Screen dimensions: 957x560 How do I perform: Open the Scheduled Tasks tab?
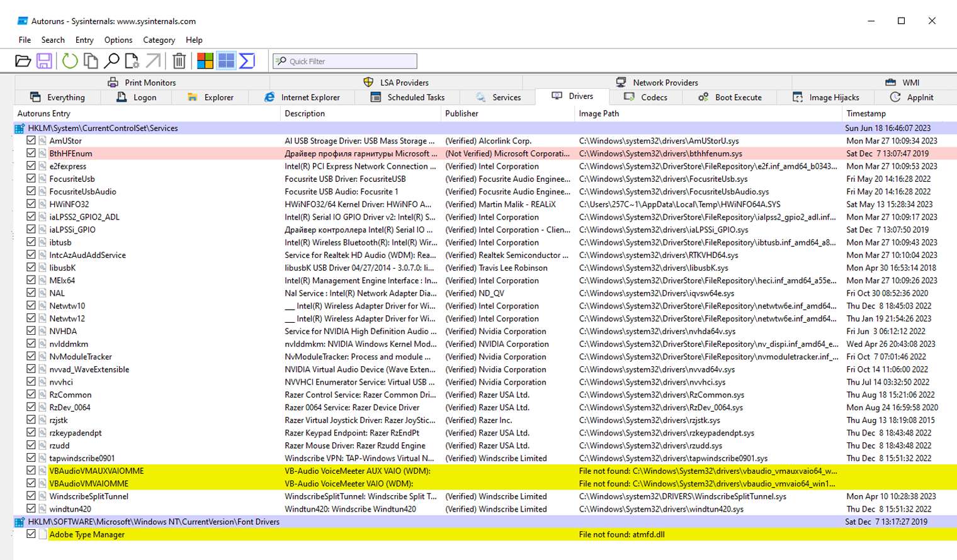click(407, 98)
